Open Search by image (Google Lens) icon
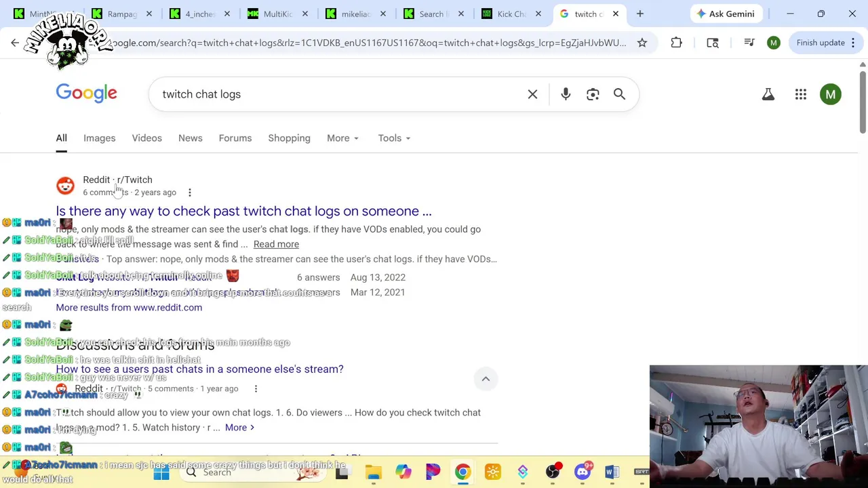868x488 pixels. coord(593,94)
